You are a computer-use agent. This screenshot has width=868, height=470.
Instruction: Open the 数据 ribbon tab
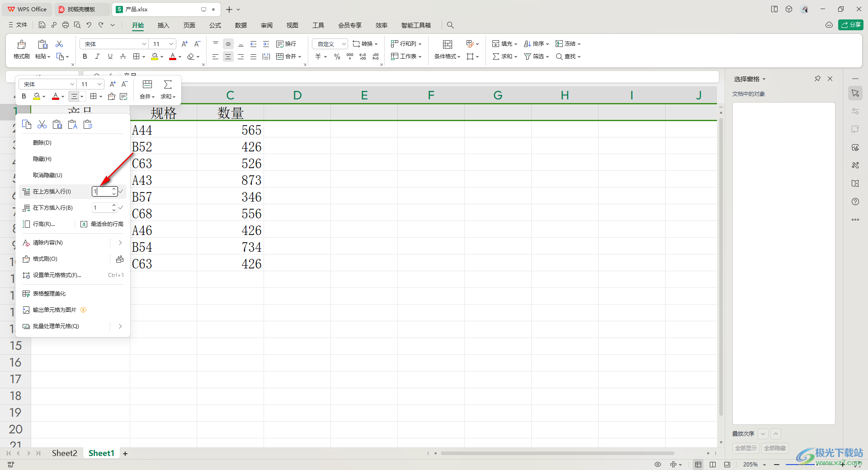[x=241, y=25]
